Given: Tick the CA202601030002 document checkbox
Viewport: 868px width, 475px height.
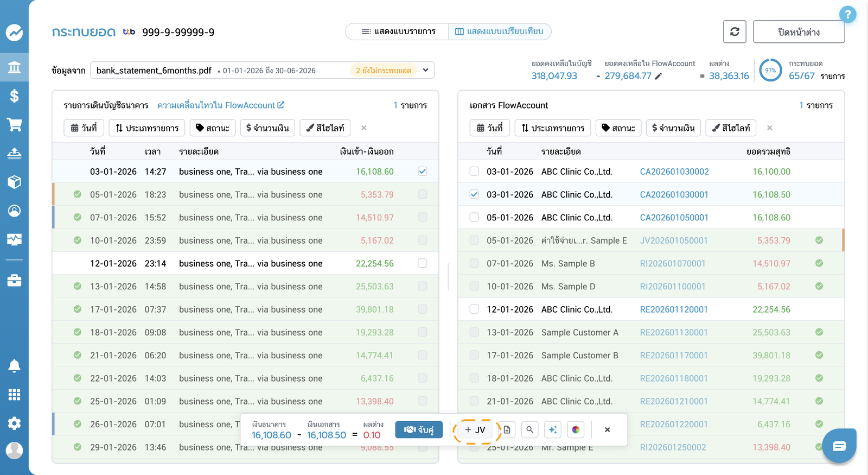Looking at the screenshot, I should pyautogui.click(x=474, y=172).
